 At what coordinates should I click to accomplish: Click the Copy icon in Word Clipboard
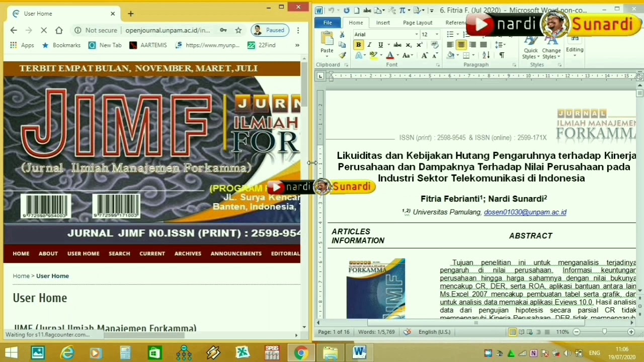342,45
